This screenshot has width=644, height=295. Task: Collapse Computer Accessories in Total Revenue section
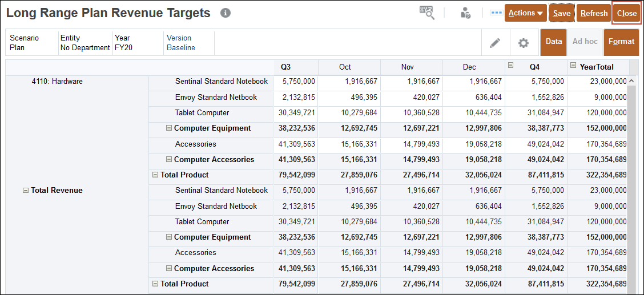169,268
